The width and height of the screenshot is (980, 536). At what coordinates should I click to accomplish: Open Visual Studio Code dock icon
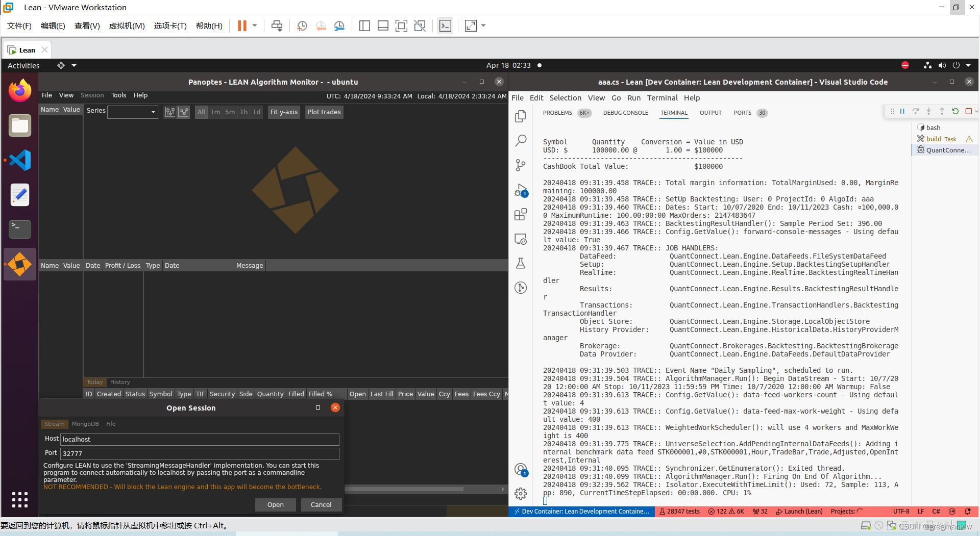[x=20, y=160]
